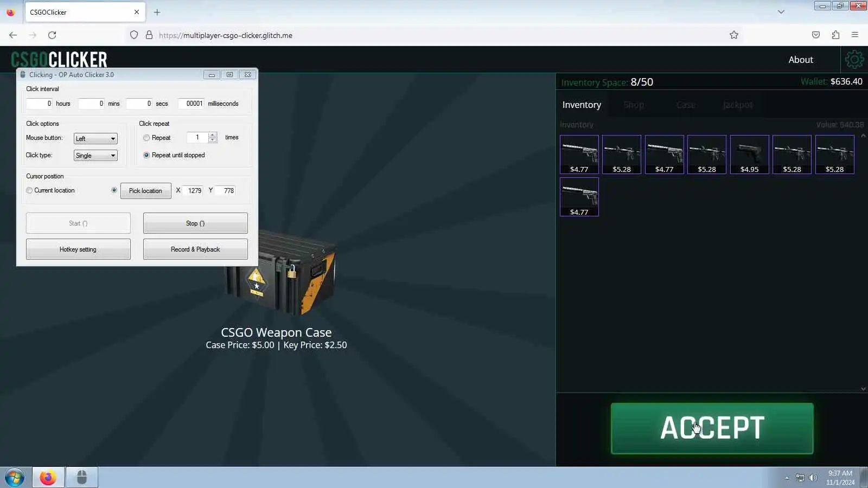This screenshot has height=488, width=868.
Task: Click the Pick location button
Action: point(145,191)
